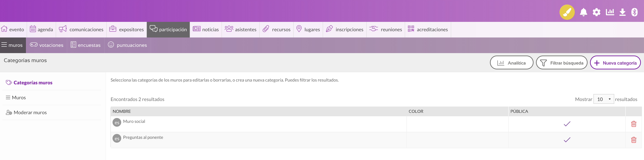Viewport: 644px width, 160px height.
Task: Open the results-per-page dropdown showing 10
Action: 603,99
